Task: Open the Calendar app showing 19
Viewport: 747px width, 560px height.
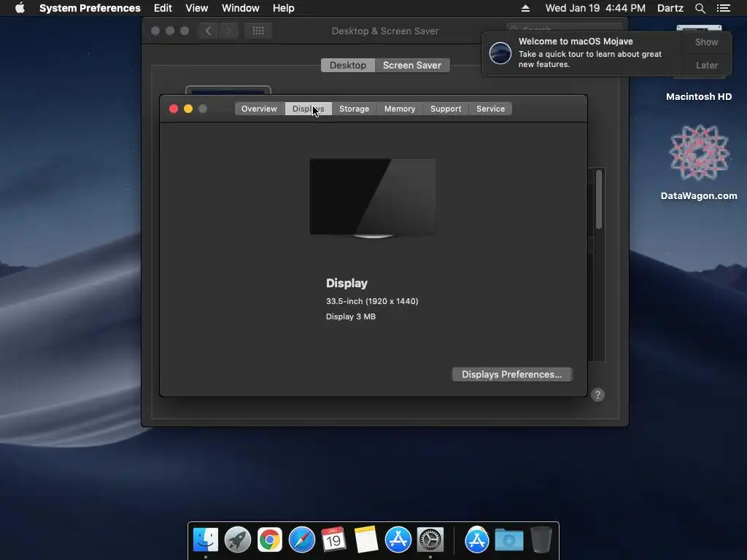Action: point(333,540)
